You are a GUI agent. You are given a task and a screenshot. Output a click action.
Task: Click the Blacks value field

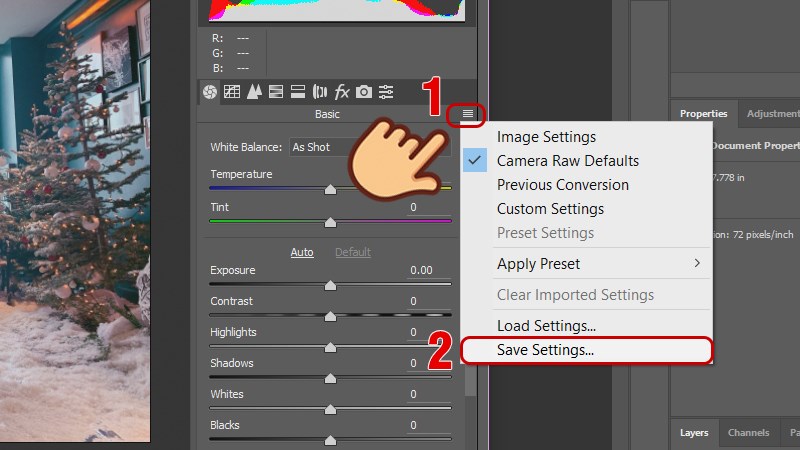point(429,426)
